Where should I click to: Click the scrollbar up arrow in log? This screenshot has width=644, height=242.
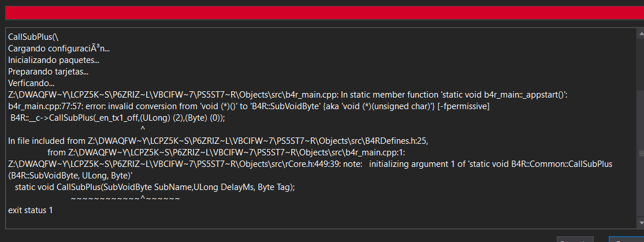click(639, 32)
